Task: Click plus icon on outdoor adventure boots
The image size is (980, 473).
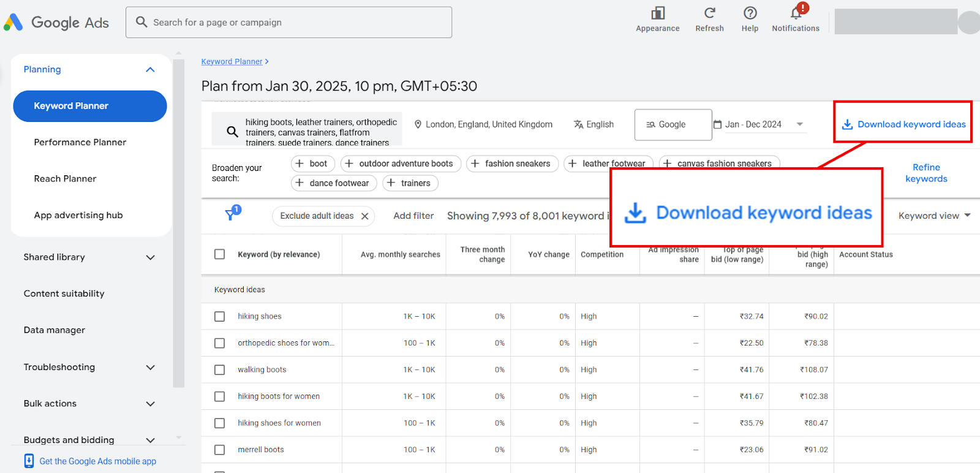Action: coord(349,164)
